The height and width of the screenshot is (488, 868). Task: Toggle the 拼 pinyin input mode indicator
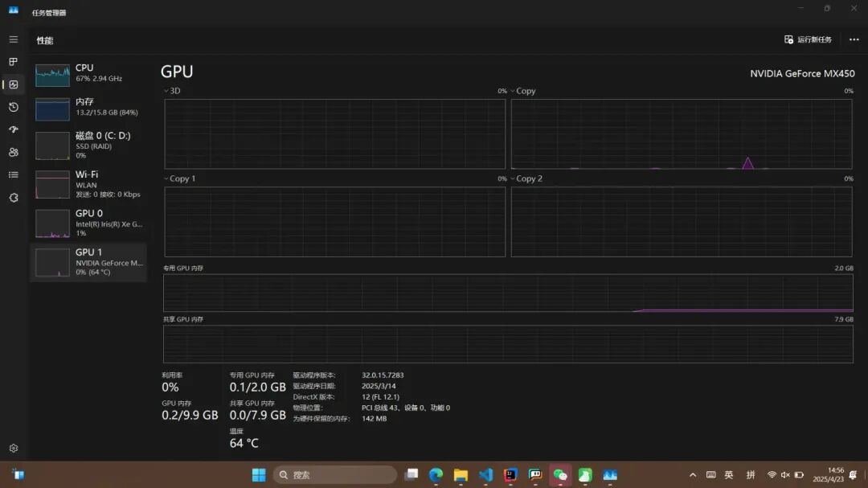[751, 474]
